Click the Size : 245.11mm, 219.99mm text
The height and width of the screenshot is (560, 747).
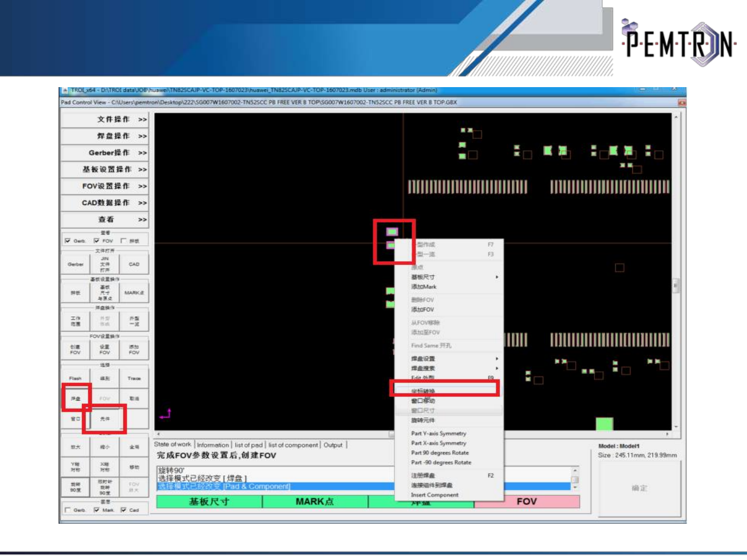tap(638, 455)
